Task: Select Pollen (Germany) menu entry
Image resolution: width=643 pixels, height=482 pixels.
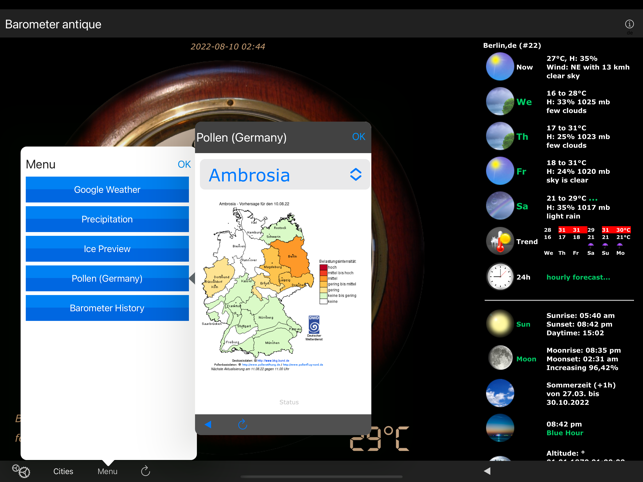Action: click(107, 278)
